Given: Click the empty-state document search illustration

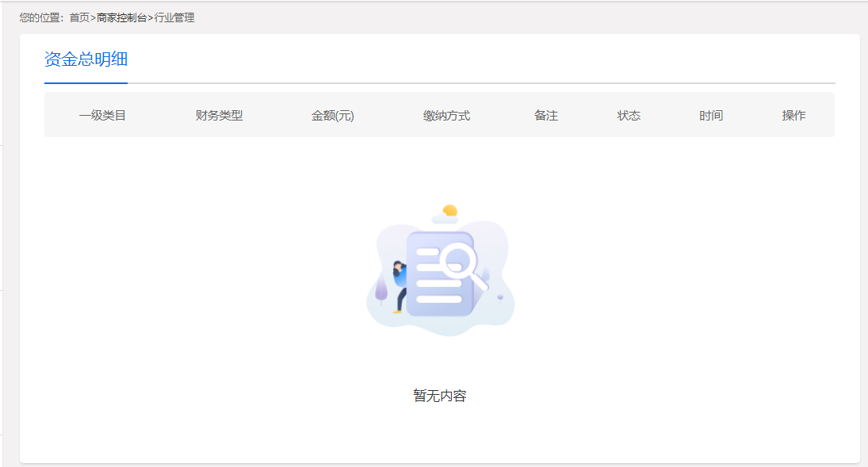Looking at the screenshot, I should (x=441, y=270).
